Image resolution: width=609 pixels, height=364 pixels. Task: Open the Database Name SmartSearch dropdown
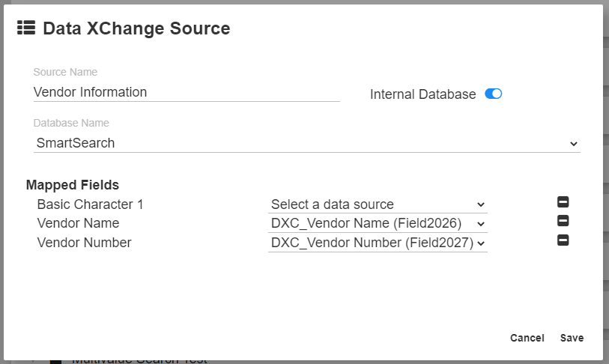tap(306, 143)
